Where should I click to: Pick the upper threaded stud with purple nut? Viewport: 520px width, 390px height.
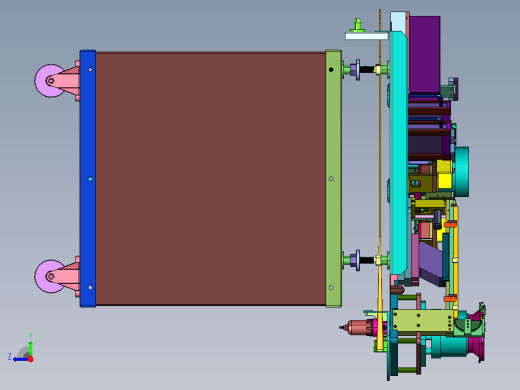367,70
